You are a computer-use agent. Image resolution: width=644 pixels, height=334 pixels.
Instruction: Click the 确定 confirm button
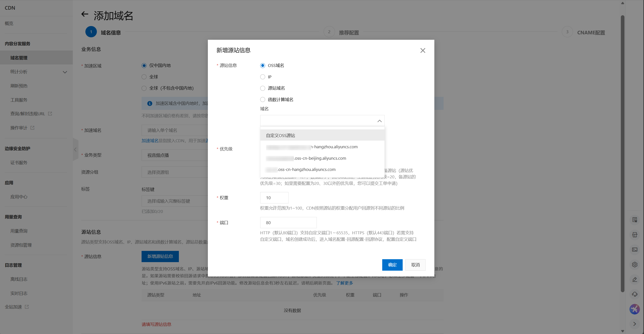pos(392,265)
